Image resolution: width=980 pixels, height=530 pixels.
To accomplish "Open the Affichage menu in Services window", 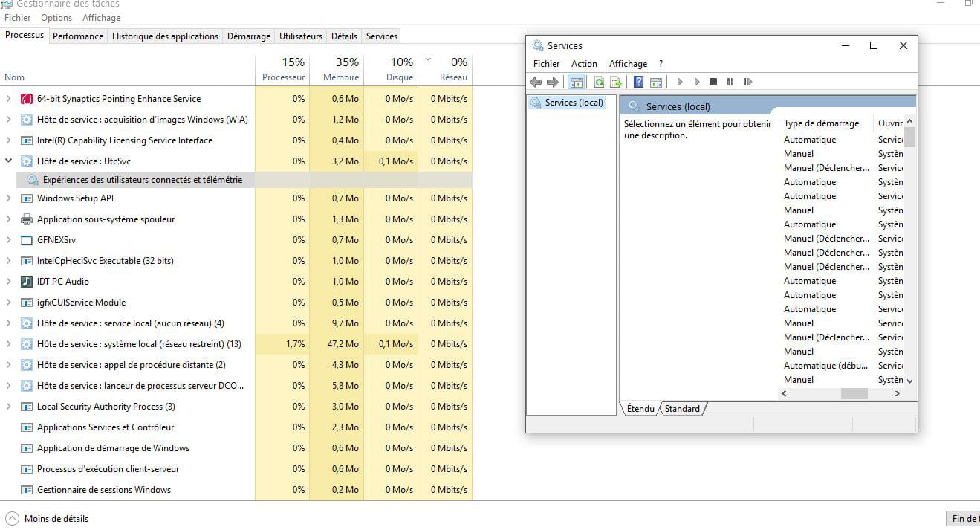I will click(x=628, y=64).
